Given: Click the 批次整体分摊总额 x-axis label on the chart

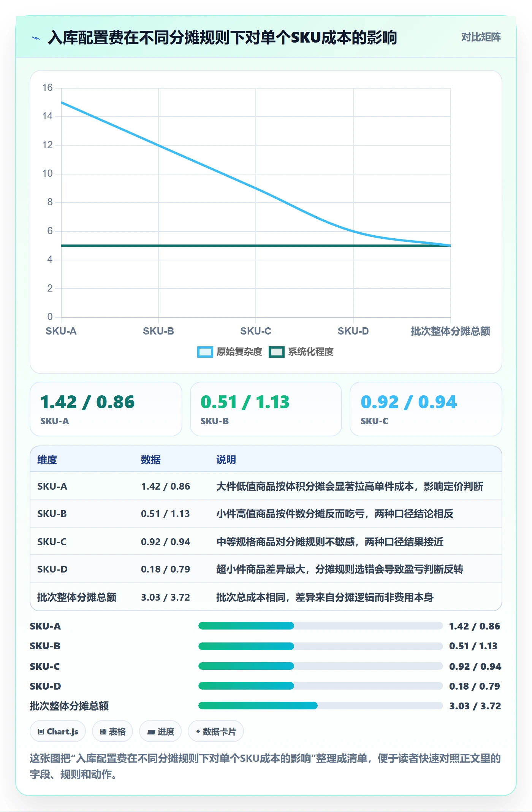Looking at the screenshot, I should 451,331.
